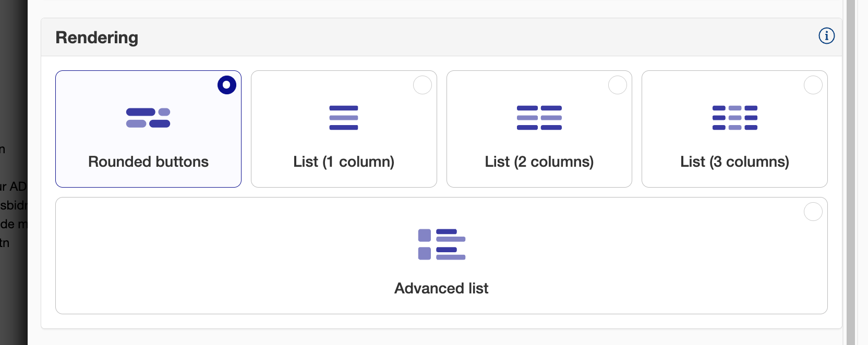The image size is (868, 345).
Task: Turn on the Advanced list radio button
Action: 813,212
